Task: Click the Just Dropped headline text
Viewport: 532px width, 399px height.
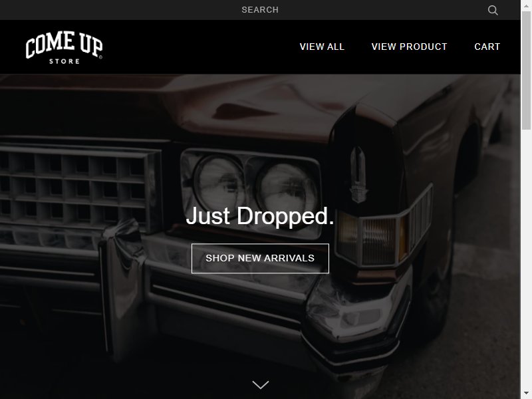Action: click(260, 216)
